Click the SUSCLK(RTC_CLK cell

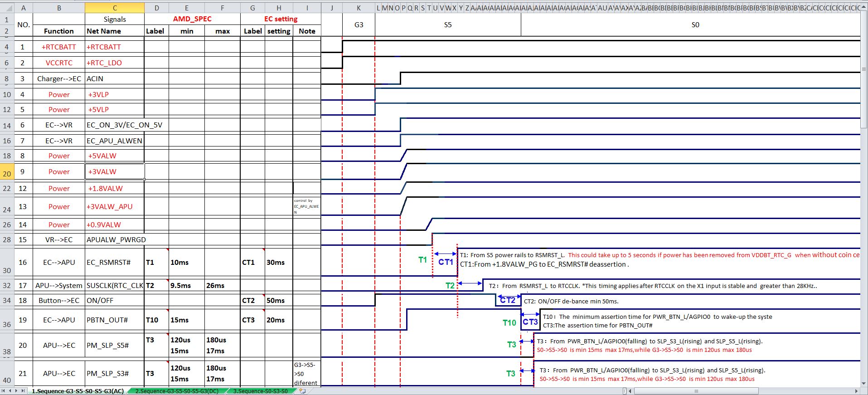coord(115,285)
